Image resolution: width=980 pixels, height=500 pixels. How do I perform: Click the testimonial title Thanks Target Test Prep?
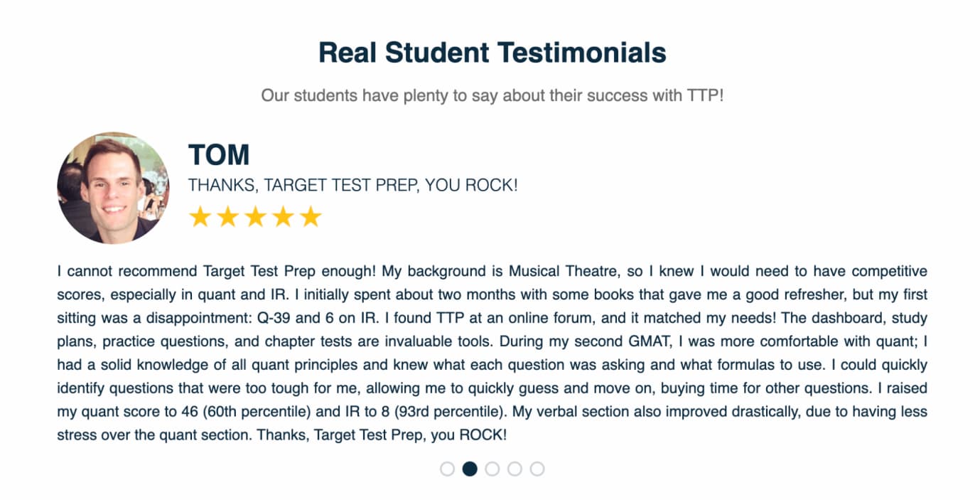tap(353, 184)
